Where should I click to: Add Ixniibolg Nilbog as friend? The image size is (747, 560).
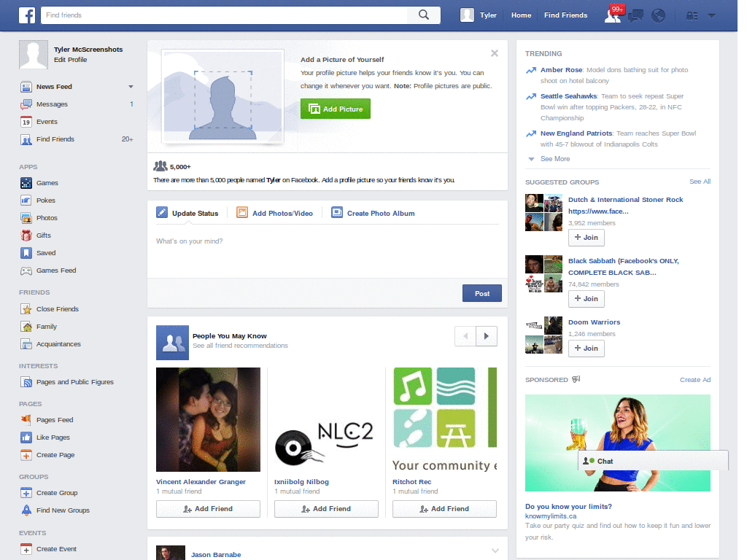tap(326, 509)
